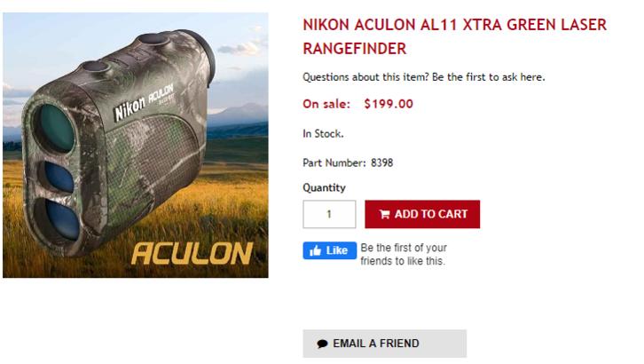Select the $199.00 sale price

389,104
